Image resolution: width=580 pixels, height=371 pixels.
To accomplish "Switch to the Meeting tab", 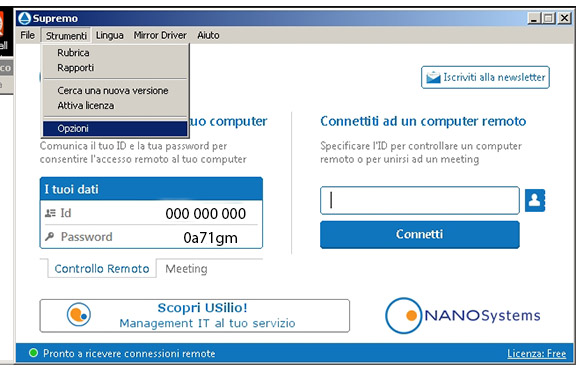I will 186,269.
